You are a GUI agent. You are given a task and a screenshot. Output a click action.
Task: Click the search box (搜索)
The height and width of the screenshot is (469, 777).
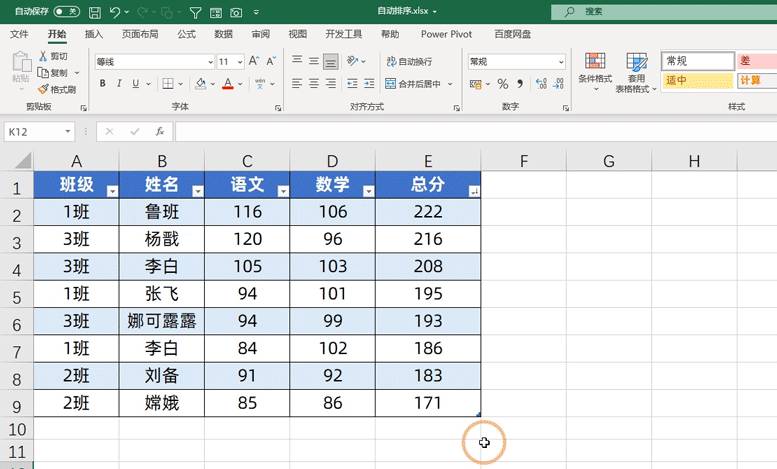[664, 11]
